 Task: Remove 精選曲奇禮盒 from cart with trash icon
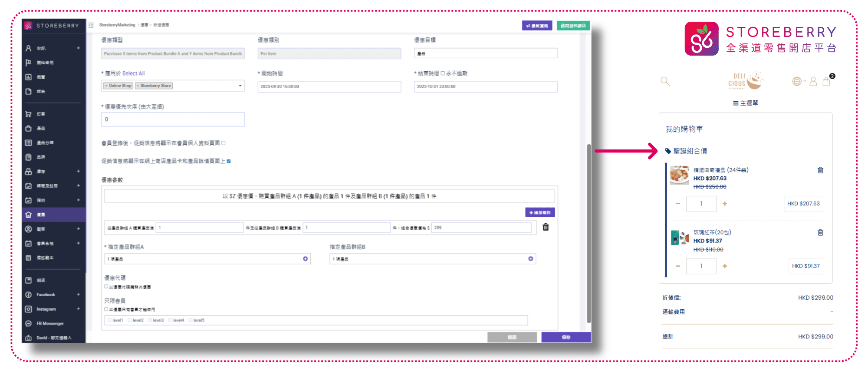pyautogui.click(x=820, y=170)
